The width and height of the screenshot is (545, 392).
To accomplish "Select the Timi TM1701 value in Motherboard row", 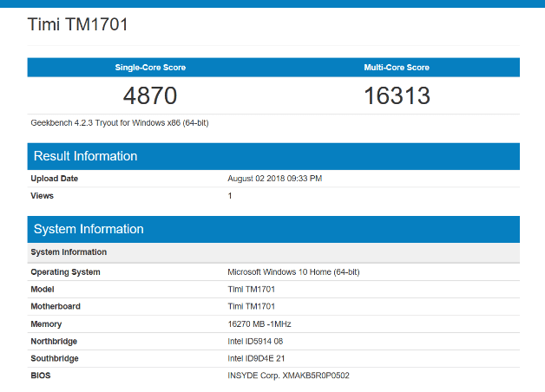I will tap(252, 306).
